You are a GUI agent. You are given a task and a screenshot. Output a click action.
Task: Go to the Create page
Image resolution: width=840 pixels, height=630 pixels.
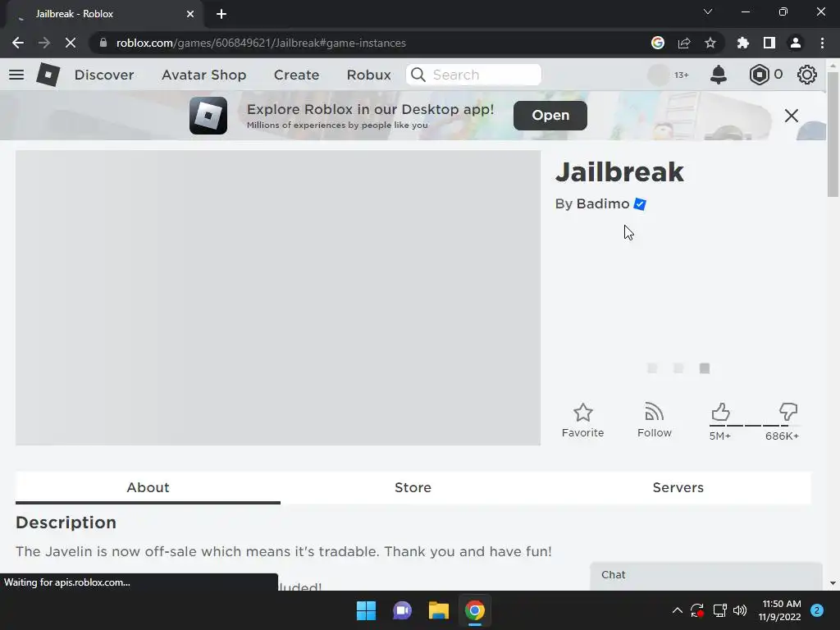[297, 75]
